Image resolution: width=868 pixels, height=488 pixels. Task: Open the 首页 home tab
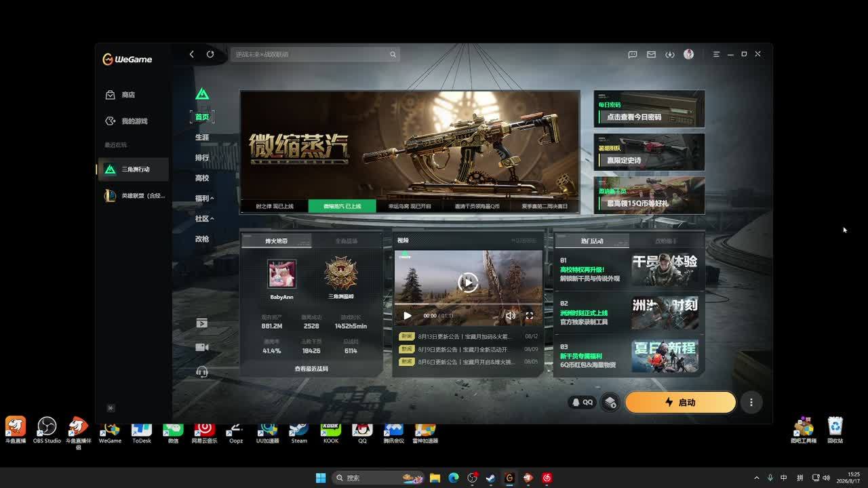[x=202, y=117]
